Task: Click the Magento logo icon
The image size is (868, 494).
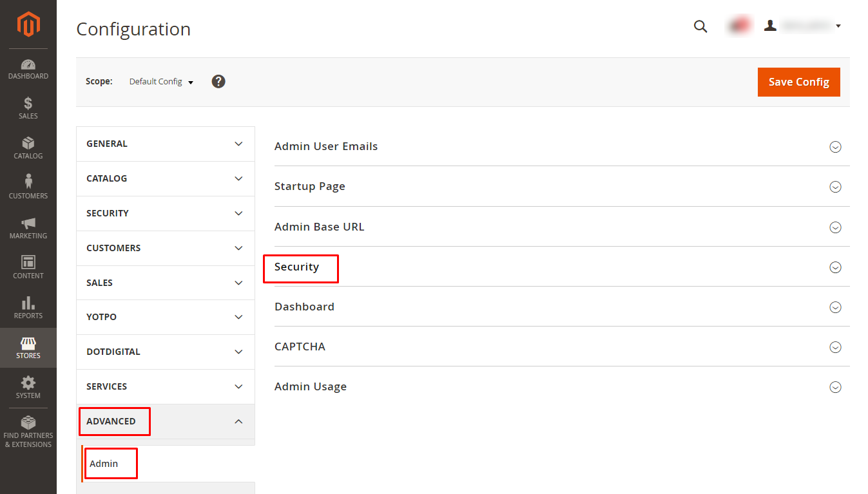Action: pos(28,24)
